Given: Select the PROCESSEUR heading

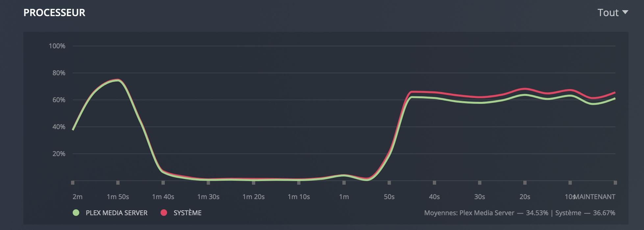Looking at the screenshot, I should pyautogui.click(x=54, y=13).
